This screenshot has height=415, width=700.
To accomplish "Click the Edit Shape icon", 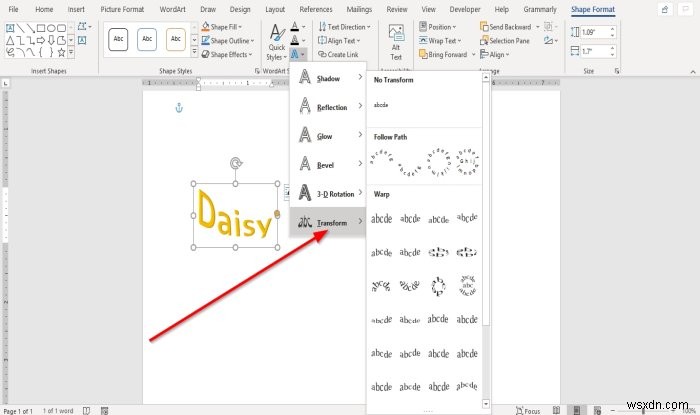I will pyautogui.click(x=83, y=27).
